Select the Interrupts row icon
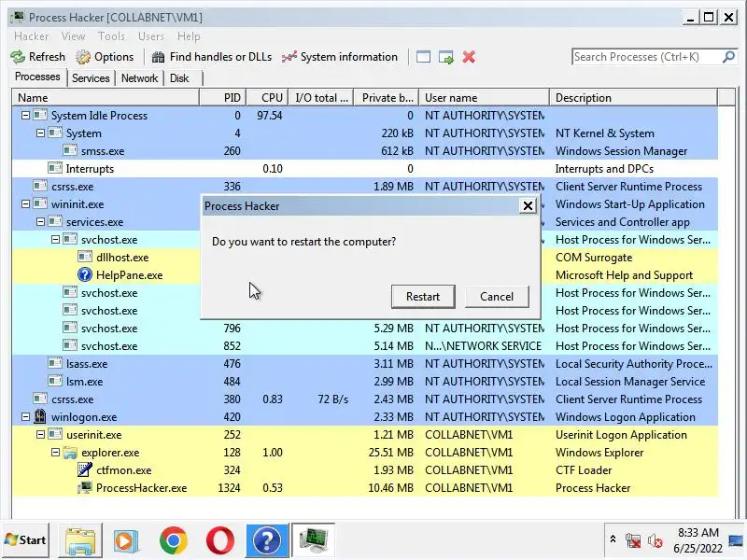Viewport: 747px width, 560px height. tap(55, 168)
